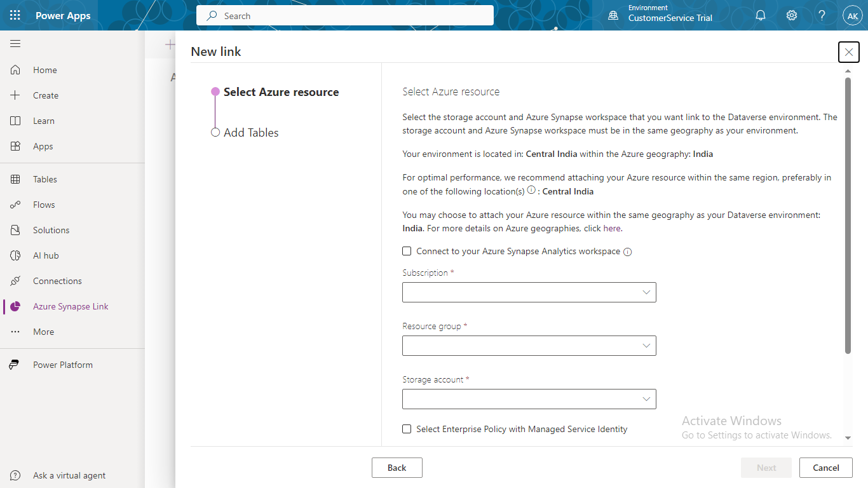Image resolution: width=868 pixels, height=488 pixels.
Task: Click info icon next to following location(s)
Action: click(x=531, y=190)
